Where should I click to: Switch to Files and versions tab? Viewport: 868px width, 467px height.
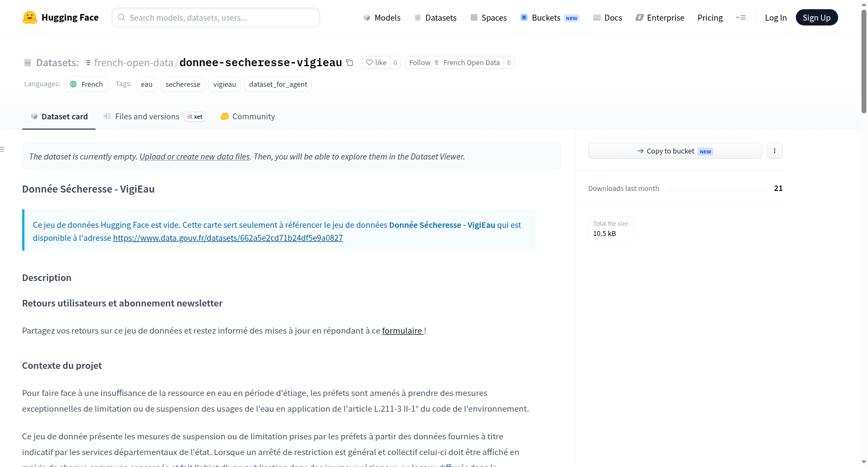point(154,117)
